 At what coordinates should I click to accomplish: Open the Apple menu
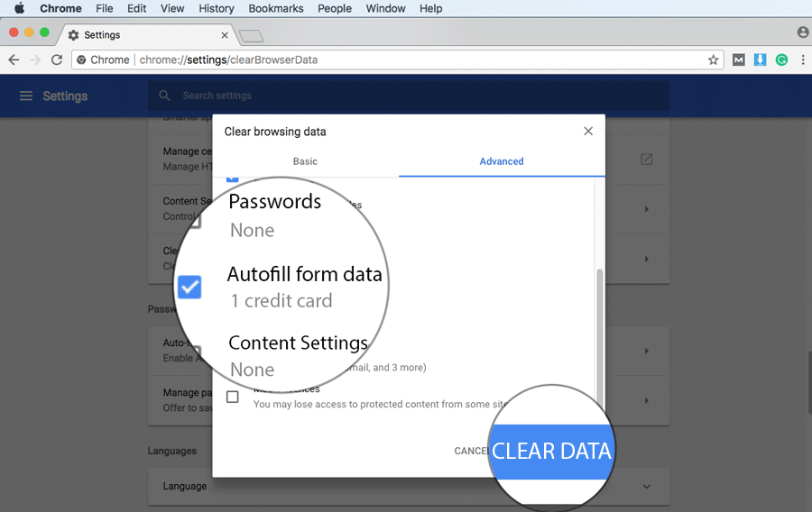pos(19,8)
